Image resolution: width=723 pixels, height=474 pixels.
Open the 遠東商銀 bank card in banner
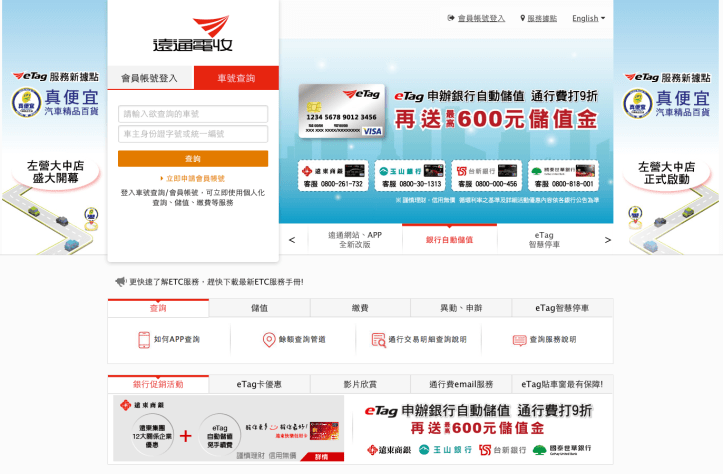[x=333, y=175]
